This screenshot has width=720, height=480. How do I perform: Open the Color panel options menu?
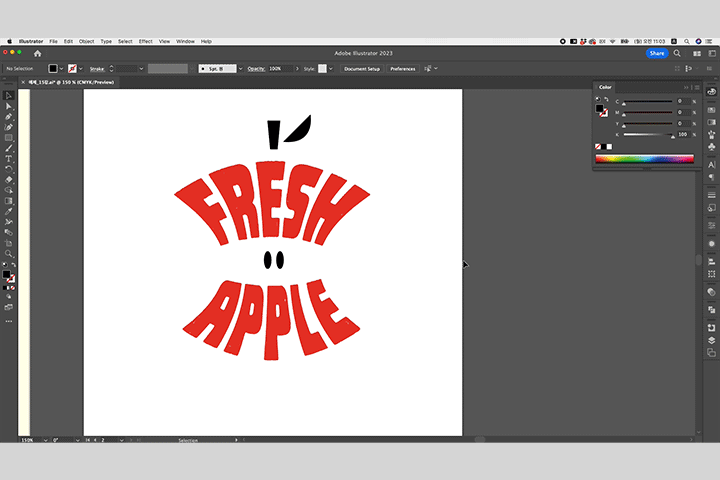(x=697, y=87)
